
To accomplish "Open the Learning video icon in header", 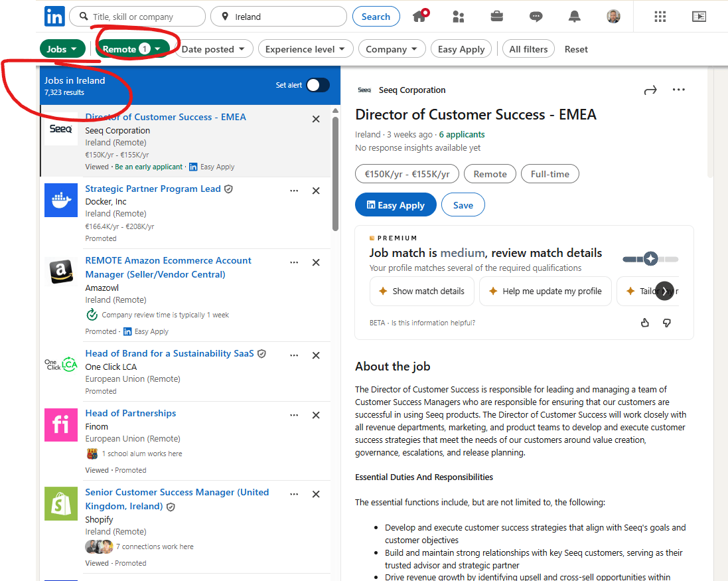I will click(x=699, y=17).
